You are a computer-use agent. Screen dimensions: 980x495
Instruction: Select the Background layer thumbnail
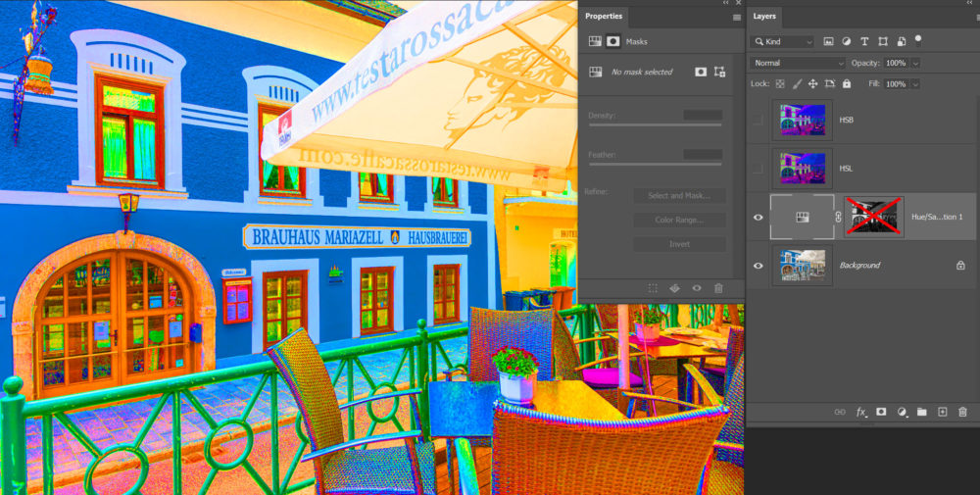[x=802, y=266]
